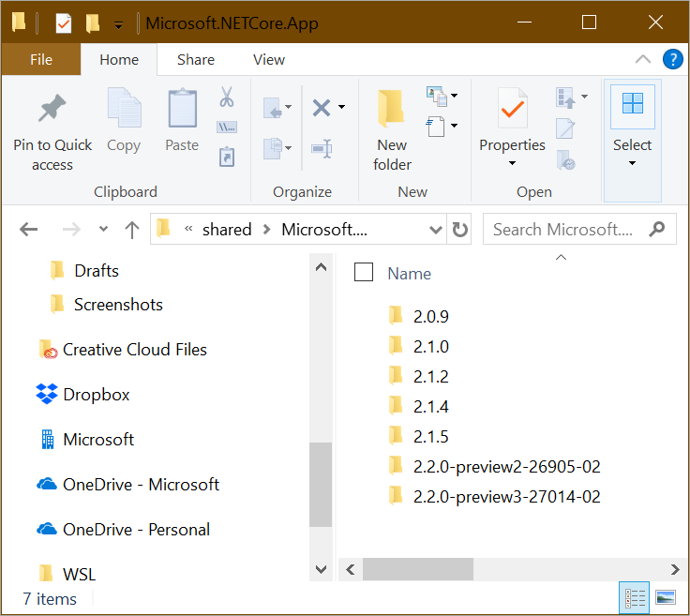Screen dimensions: 690x616
Task: Switch to Details view icon in status bar
Action: (x=635, y=598)
